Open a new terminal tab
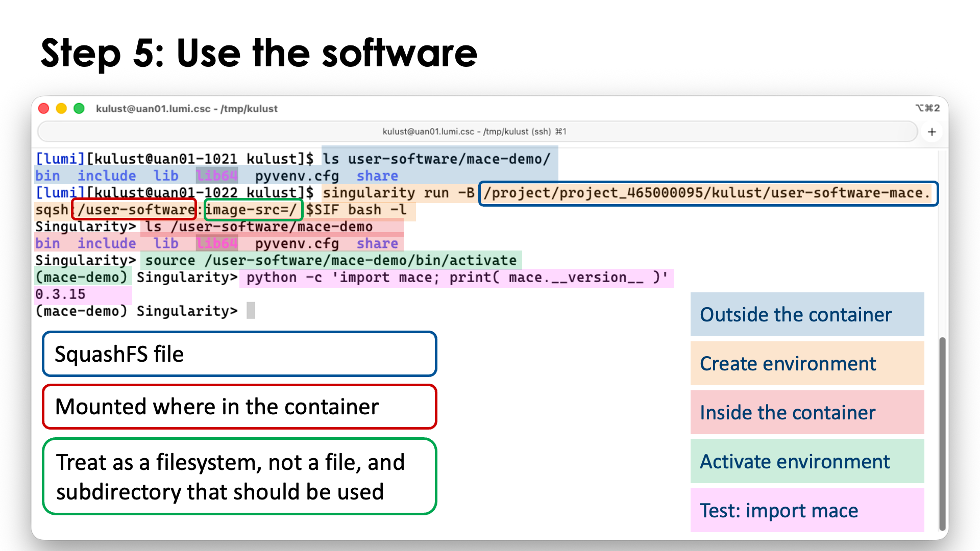Image resolution: width=980 pixels, height=551 pixels. pos(932,132)
